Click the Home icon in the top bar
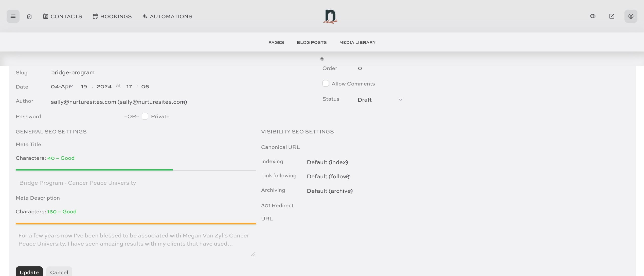Viewport: 644px width, 276px height. (x=29, y=16)
